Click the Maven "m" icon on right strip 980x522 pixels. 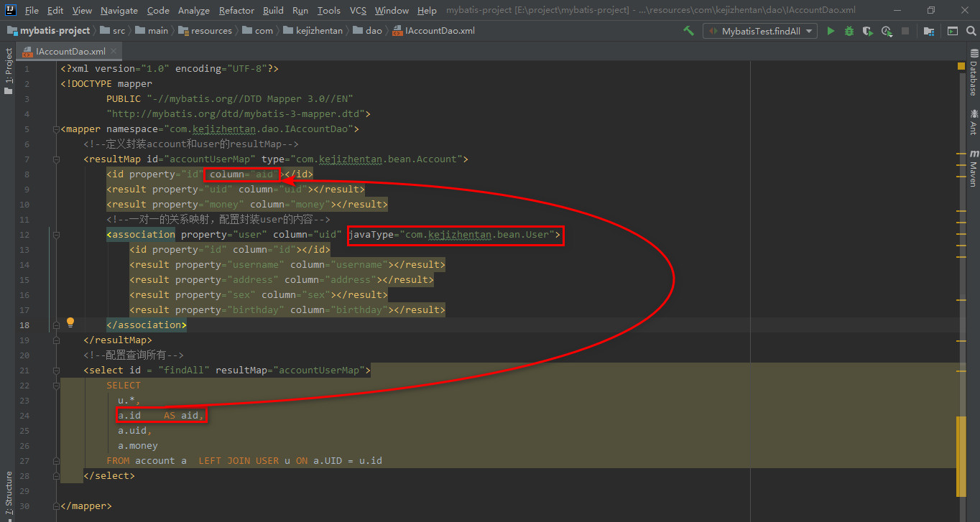974,154
